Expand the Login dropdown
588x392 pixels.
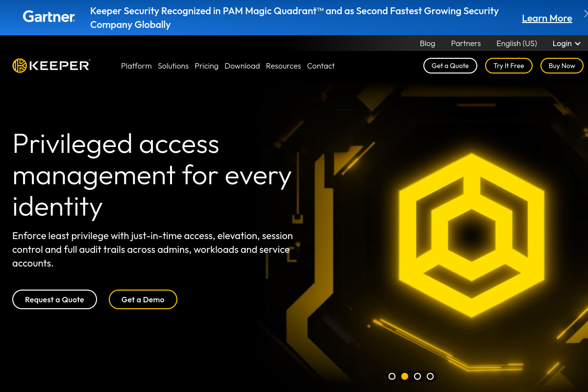[x=566, y=43]
